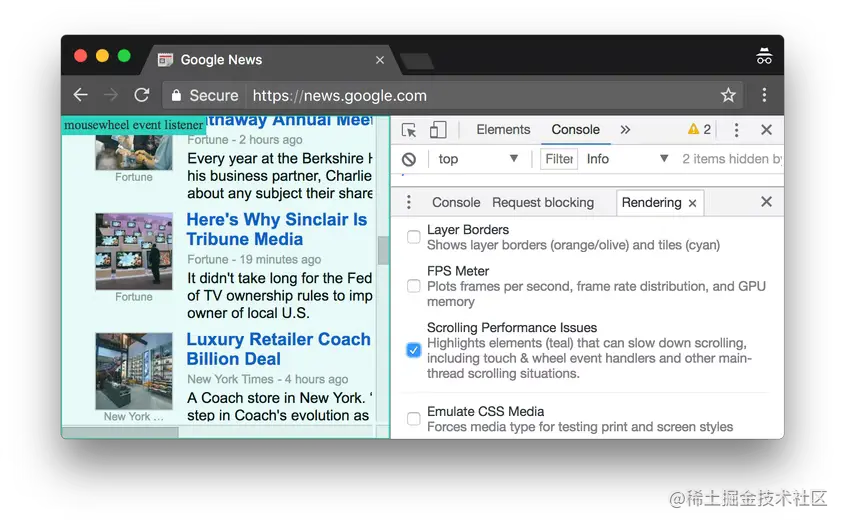The width and height of the screenshot is (845, 526).
Task: Activate the DevTools inspect element picker
Action: coord(409,130)
